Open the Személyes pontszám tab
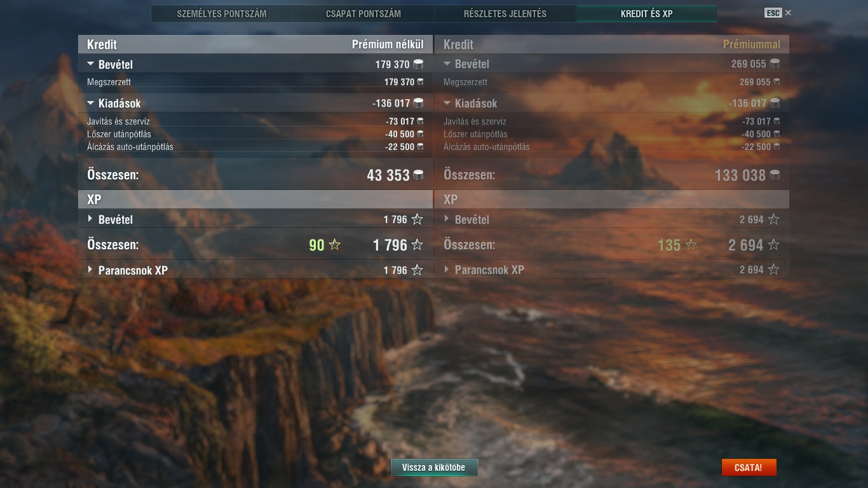868x488 pixels. (x=222, y=13)
